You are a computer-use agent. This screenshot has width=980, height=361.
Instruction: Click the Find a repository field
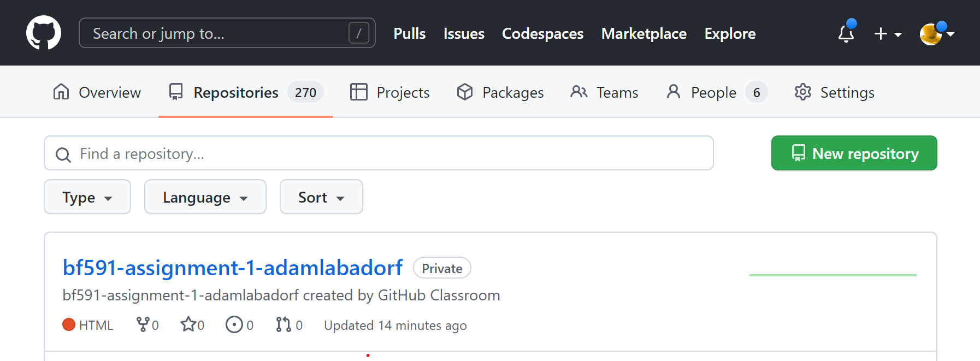click(x=378, y=153)
